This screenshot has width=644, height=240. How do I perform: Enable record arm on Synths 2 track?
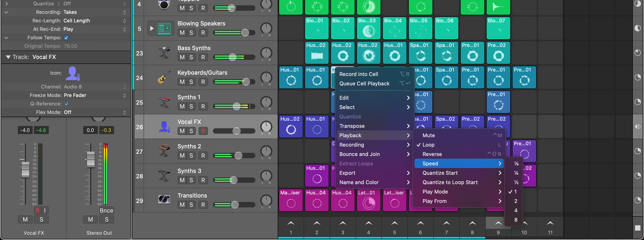tap(203, 155)
